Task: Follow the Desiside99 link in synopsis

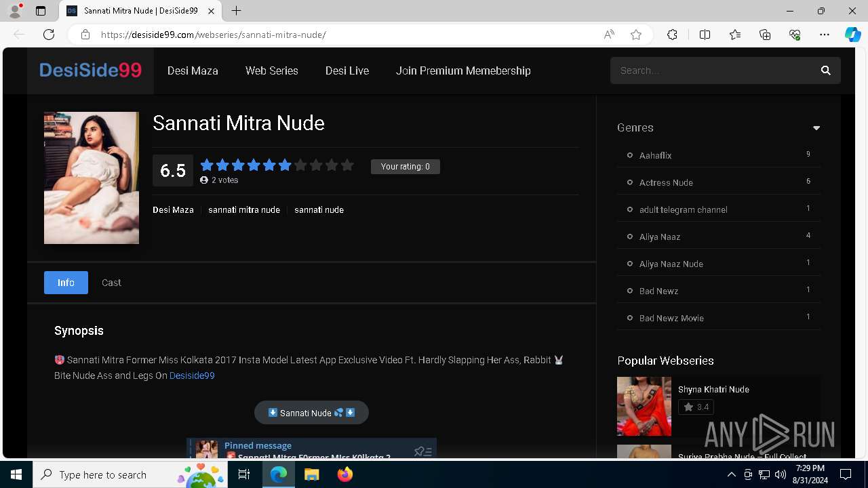Action: coord(192,375)
